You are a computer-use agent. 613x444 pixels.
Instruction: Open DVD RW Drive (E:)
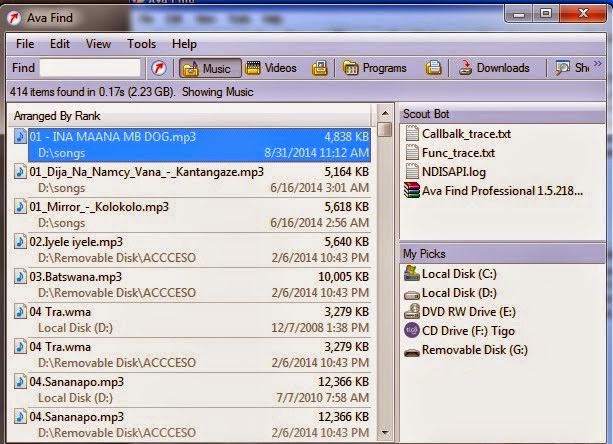[x=469, y=312]
